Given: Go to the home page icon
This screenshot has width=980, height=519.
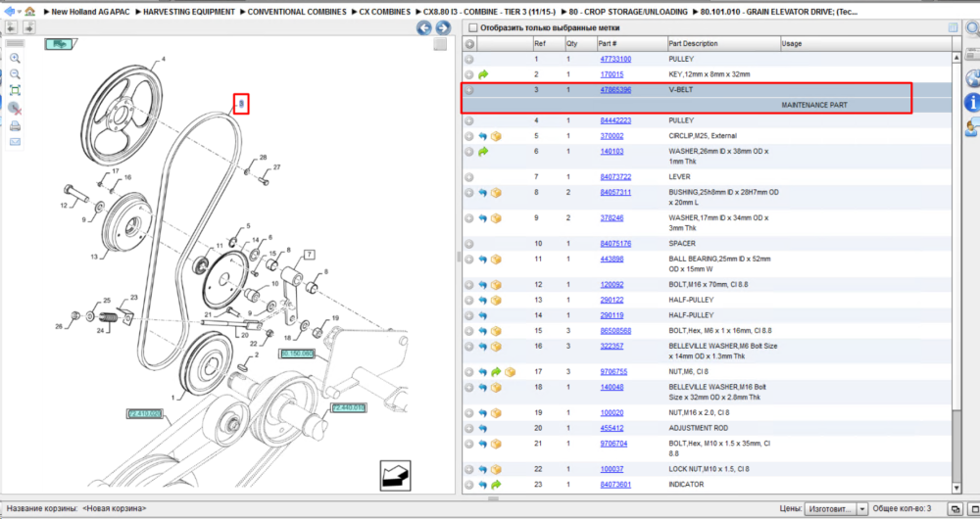Looking at the screenshot, I should [29, 11].
